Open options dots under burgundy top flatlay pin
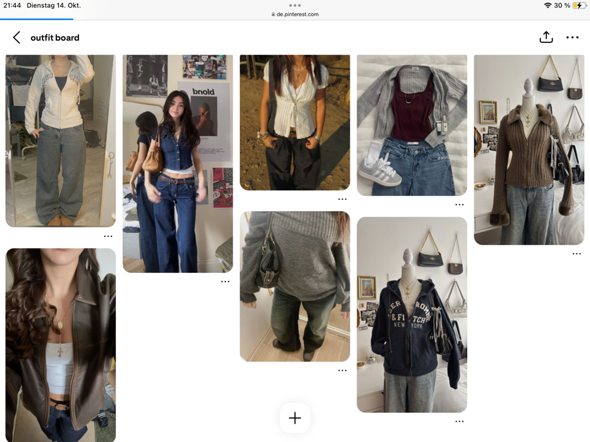The width and height of the screenshot is (590, 442). click(x=459, y=205)
